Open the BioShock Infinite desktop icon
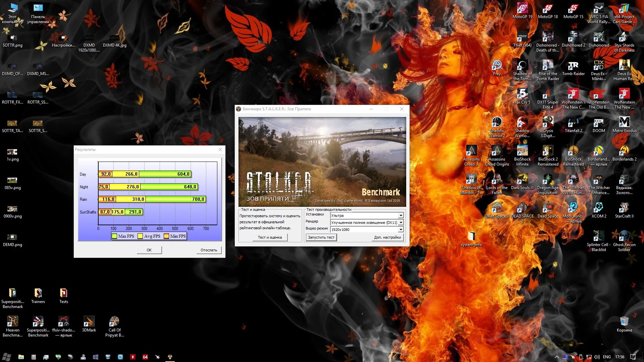Viewport: 644px width, 362px height. (x=522, y=156)
